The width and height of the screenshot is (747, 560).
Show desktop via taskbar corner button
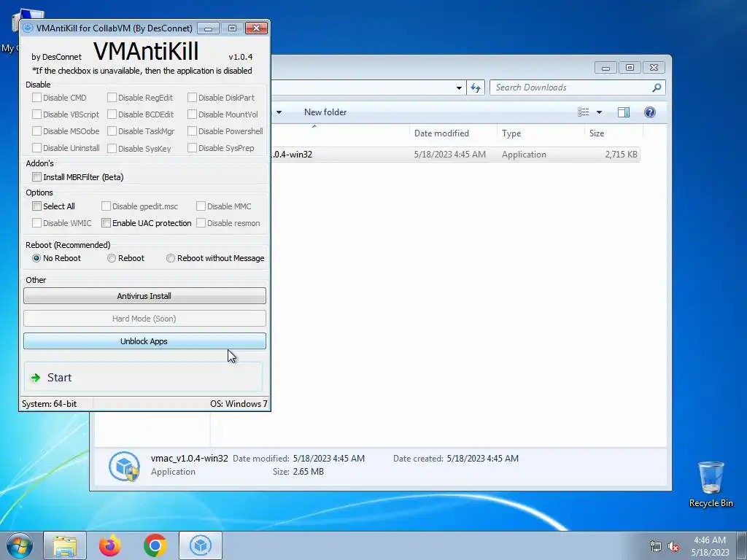tap(742, 545)
